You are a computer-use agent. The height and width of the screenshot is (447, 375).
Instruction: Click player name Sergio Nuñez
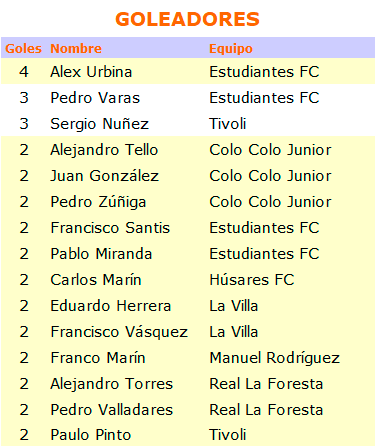click(99, 124)
